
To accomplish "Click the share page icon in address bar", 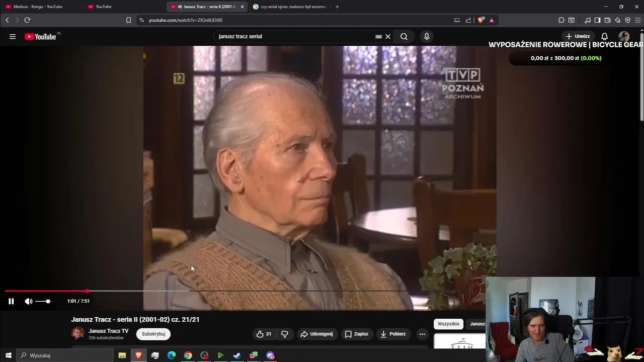I will coord(468,20).
